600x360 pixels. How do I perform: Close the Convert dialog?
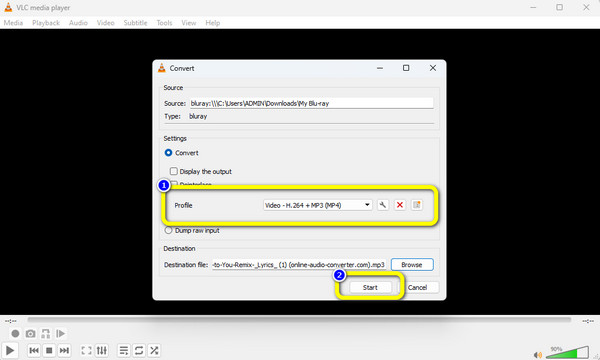click(x=433, y=68)
